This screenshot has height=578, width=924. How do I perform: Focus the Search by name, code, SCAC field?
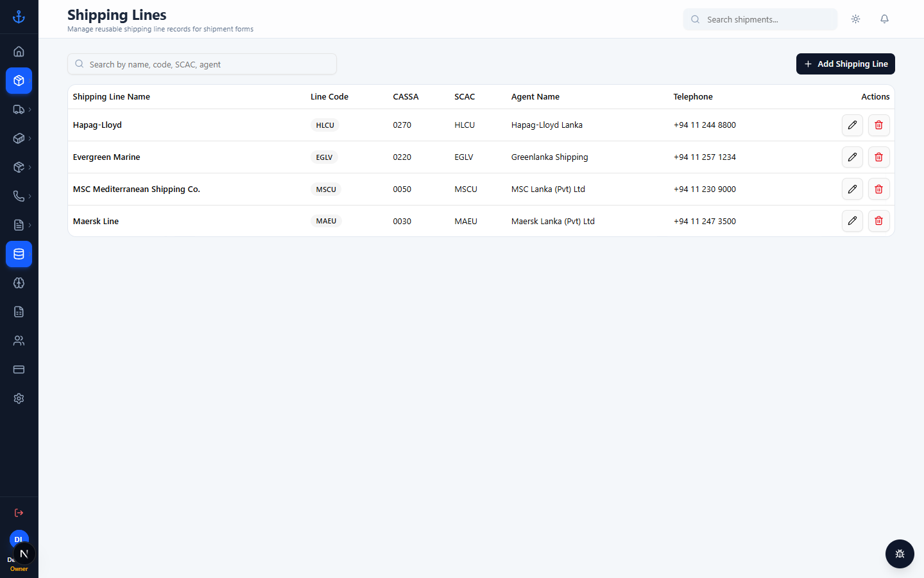point(202,64)
